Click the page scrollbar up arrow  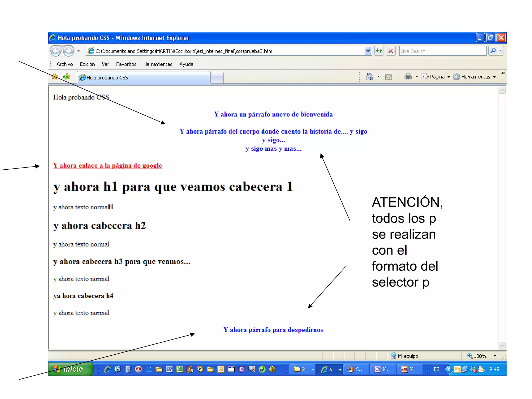click(x=502, y=90)
